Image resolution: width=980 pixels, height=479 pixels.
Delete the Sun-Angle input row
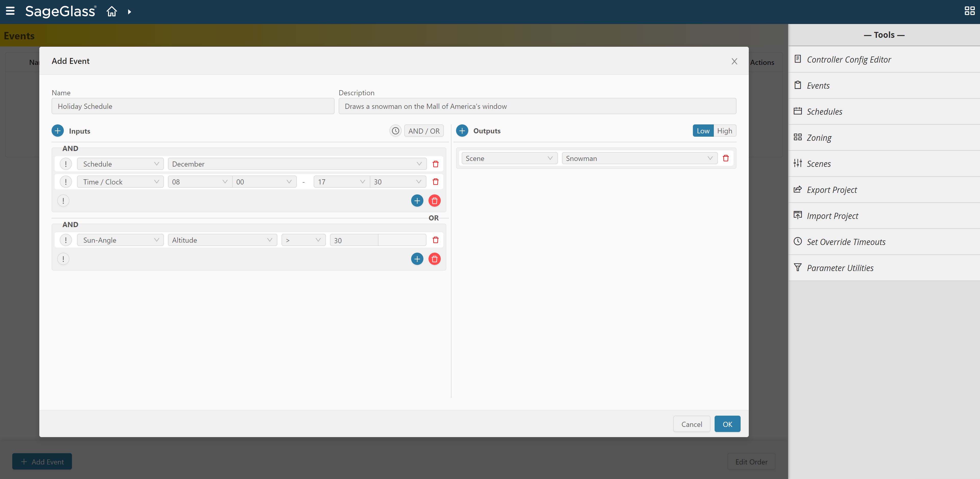coord(436,240)
